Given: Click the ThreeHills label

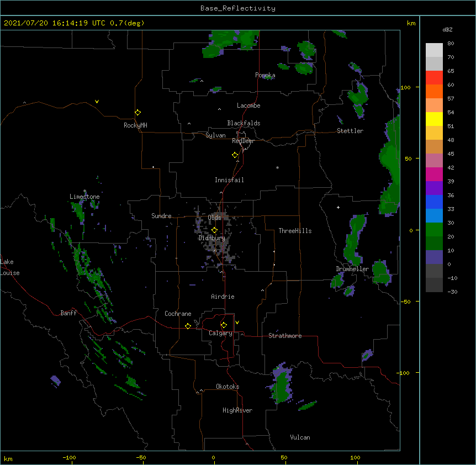Looking at the screenshot, I should (295, 231).
